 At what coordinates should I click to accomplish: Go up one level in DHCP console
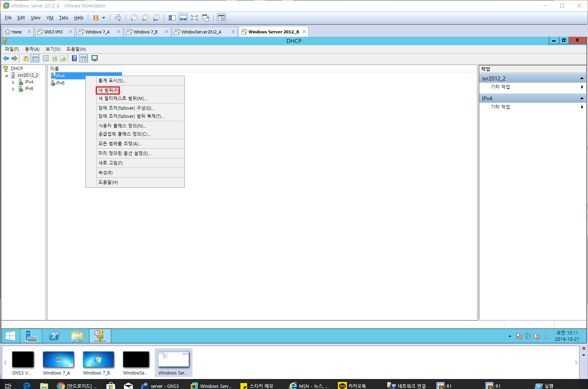[26, 58]
